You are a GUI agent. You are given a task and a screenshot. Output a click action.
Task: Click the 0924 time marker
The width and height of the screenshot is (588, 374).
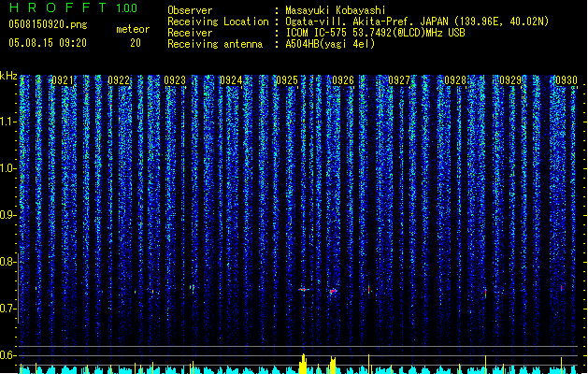pyautogui.click(x=231, y=80)
